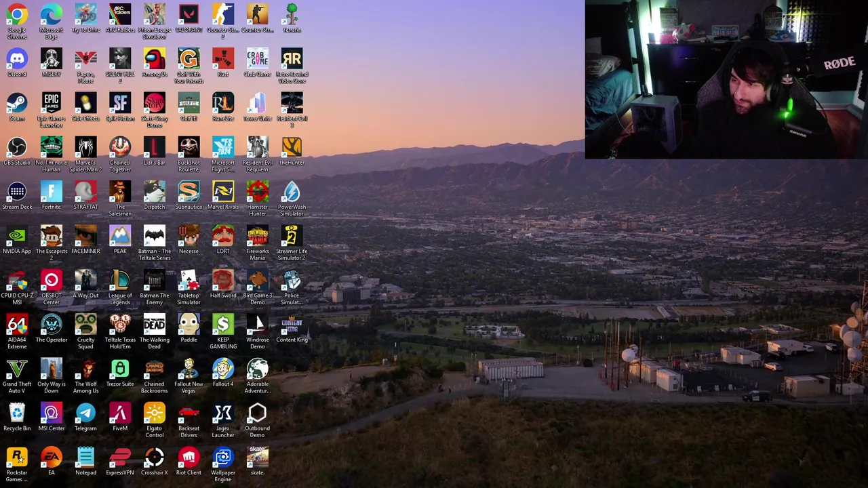
Task: Select the Crosshair X icon
Action: 154,457
